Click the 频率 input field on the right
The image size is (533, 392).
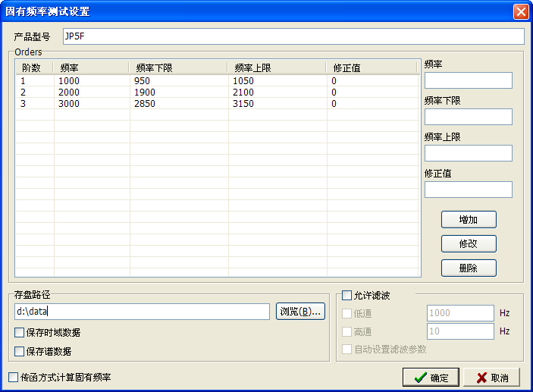(x=468, y=80)
